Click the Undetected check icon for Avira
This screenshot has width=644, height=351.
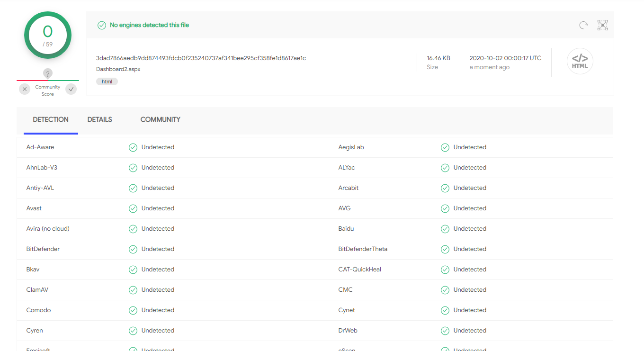point(133,229)
